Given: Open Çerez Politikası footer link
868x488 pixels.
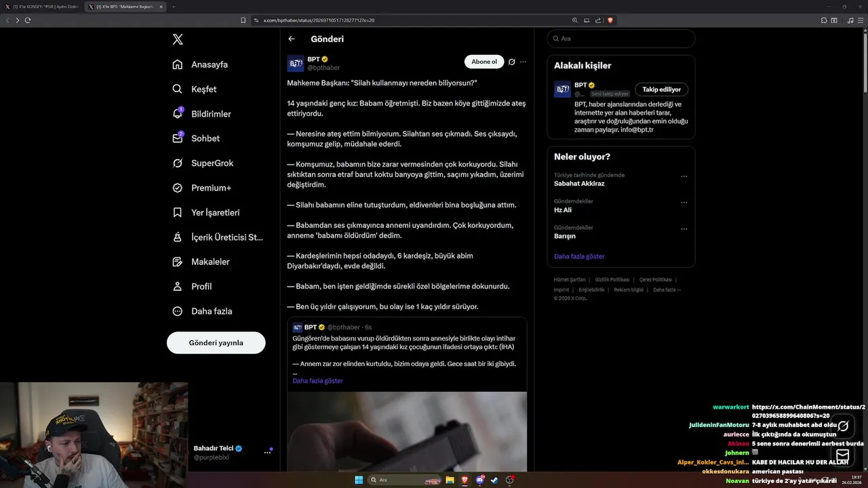Looking at the screenshot, I should pos(656,279).
